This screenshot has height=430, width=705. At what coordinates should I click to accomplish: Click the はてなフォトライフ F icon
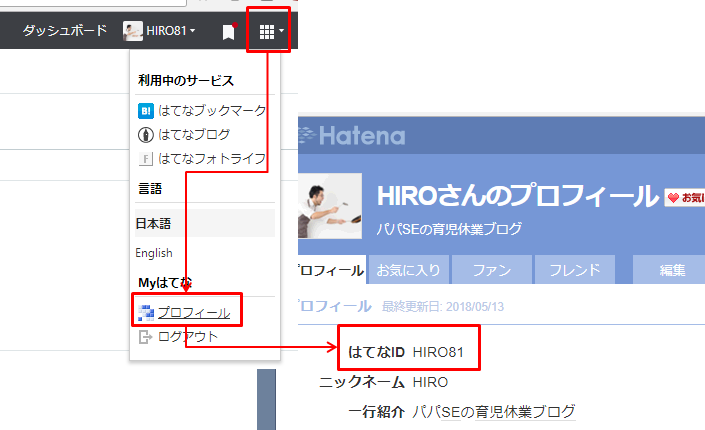tap(146, 158)
